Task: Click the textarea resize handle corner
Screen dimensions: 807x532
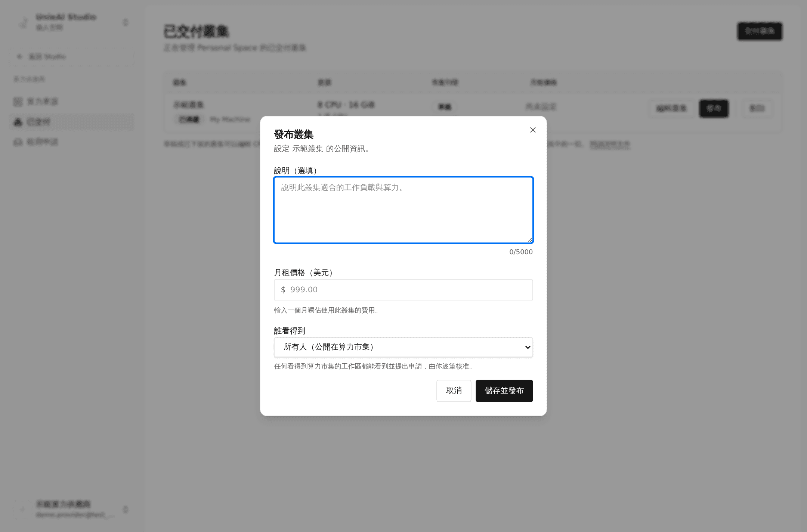Action: coord(529,240)
